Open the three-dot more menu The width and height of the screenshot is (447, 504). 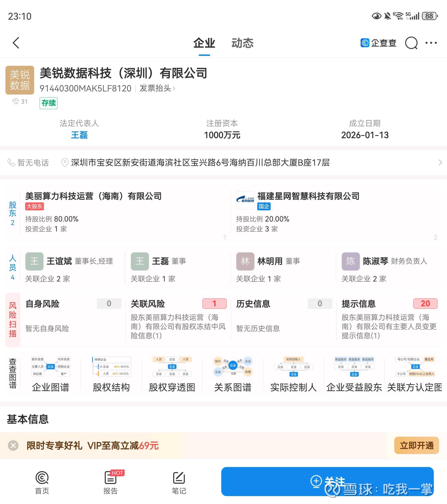431,43
